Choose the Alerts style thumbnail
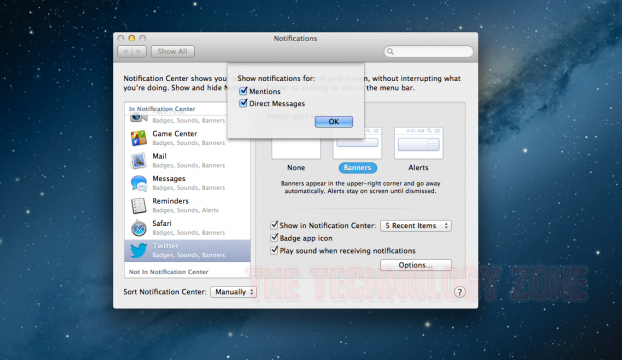The height and width of the screenshot is (360, 622). pyautogui.click(x=419, y=143)
